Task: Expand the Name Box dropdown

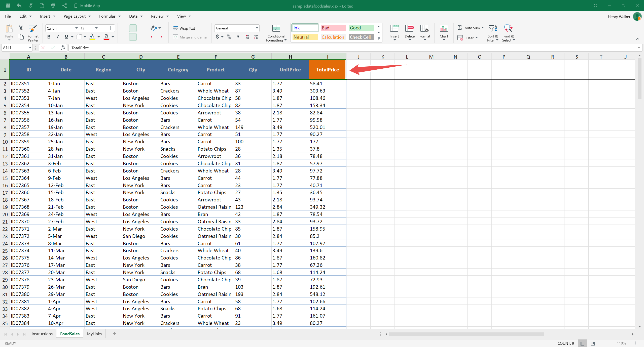Action: coord(30,48)
